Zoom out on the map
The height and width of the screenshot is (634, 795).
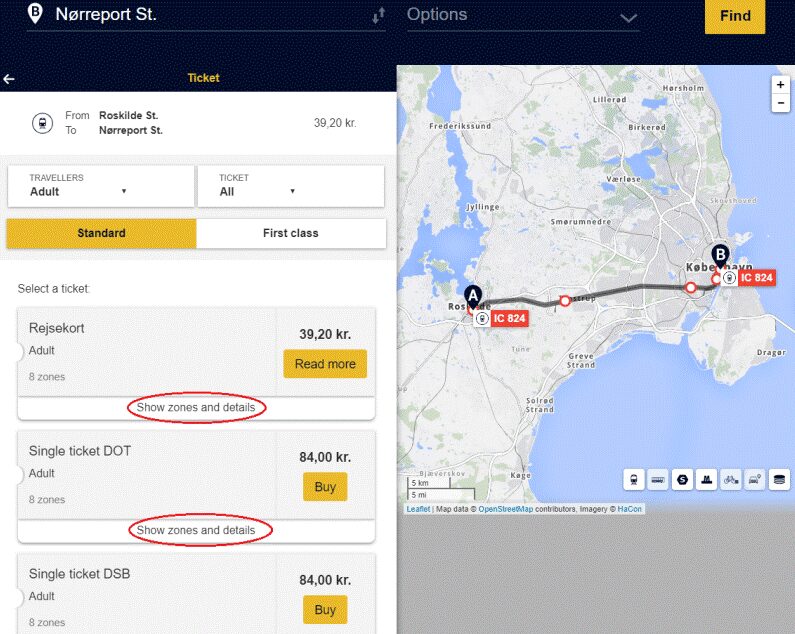(x=780, y=104)
